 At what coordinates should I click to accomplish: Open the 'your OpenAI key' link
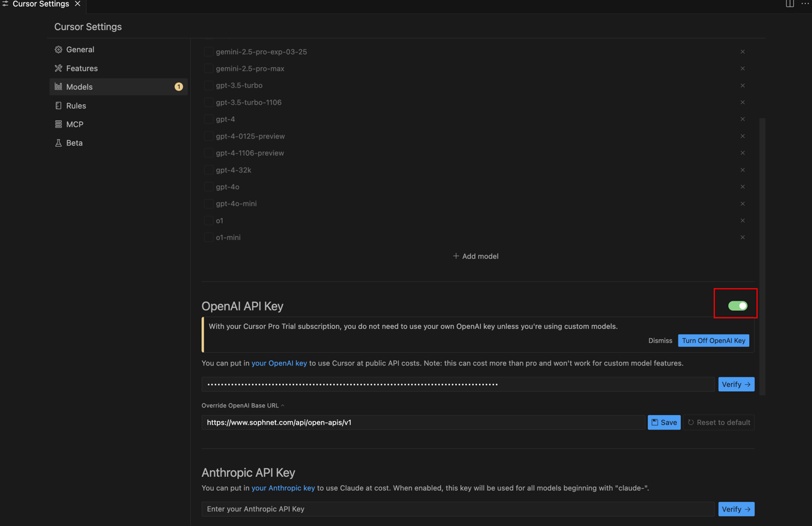[279, 363]
